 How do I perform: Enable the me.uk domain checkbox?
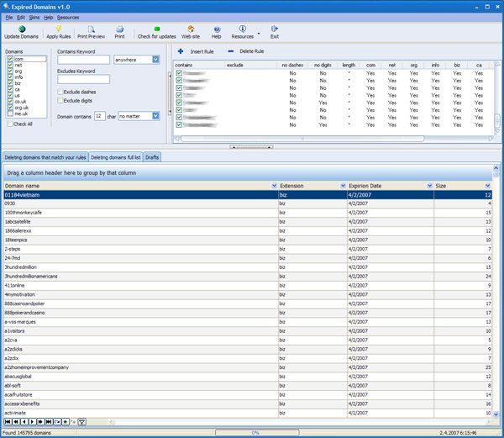(10, 113)
